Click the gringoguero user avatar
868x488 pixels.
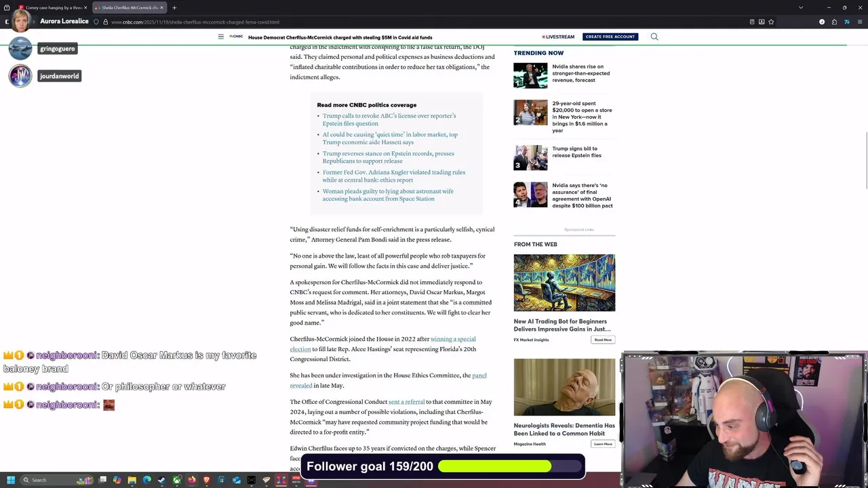(20, 49)
